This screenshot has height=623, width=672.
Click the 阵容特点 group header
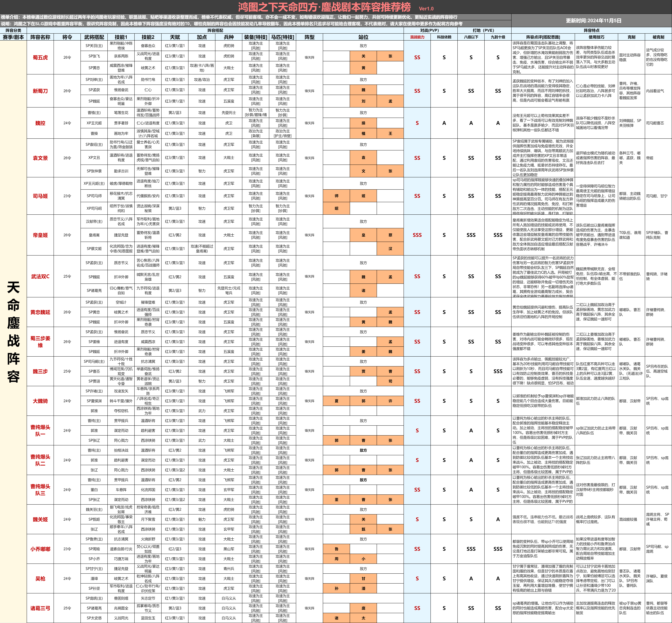click(x=591, y=30)
